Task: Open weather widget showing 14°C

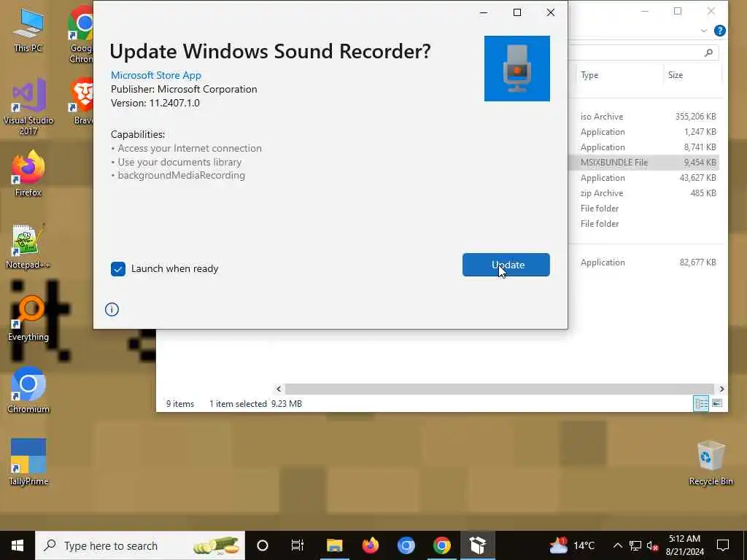Action: click(x=572, y=545)
